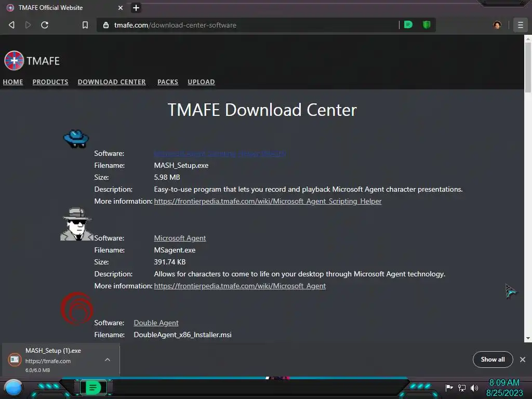
Task: Click the DoubleAgent_x86_Installer.msi filename text
Action: coord(182,335)
